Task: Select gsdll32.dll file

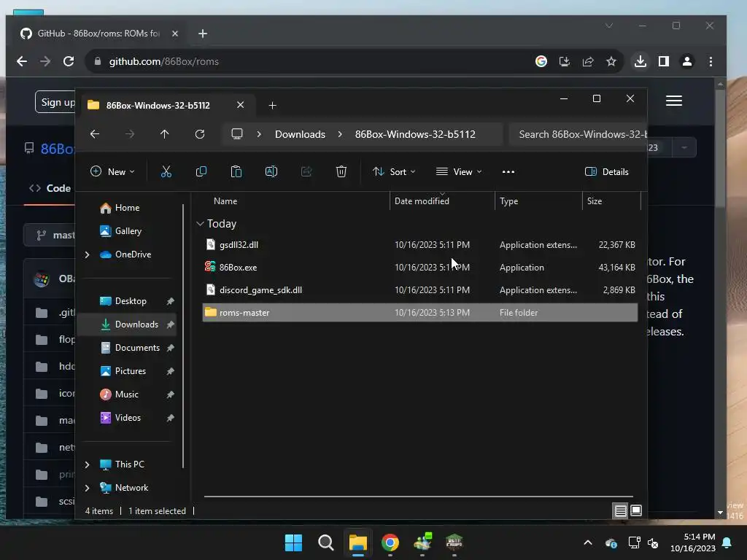Action: click(x=419, y=245)
